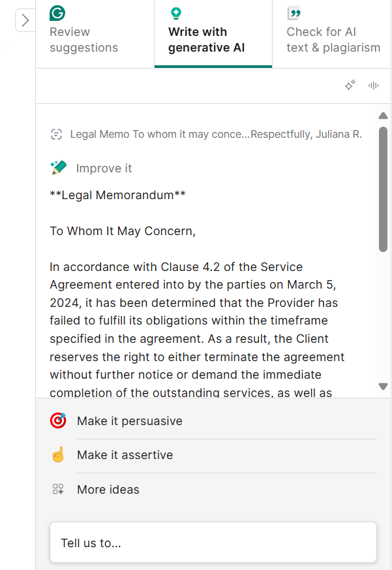The image size is (392, 570).
Task: Click the voice waveform icon
Action: point(374,86)
